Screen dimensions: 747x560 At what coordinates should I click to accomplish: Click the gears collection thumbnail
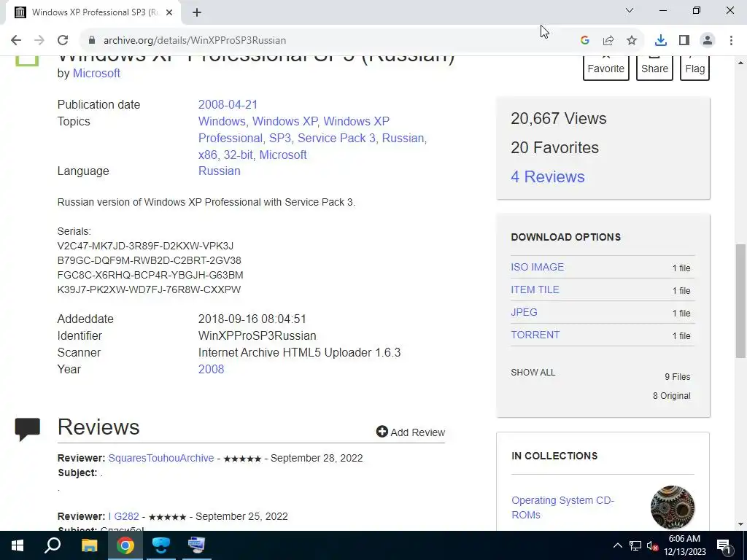672,507
